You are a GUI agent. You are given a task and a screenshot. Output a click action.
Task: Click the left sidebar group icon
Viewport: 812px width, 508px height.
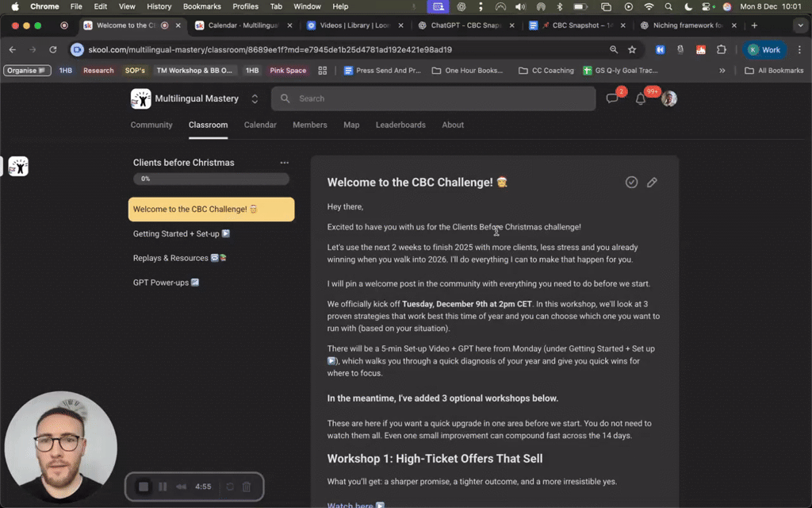click(x=18, y=167)
